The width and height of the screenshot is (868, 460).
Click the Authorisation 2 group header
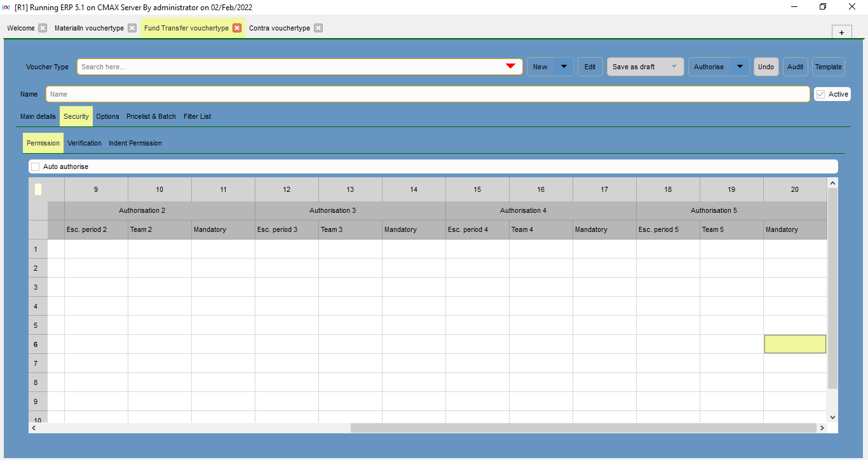pos(159,210)
